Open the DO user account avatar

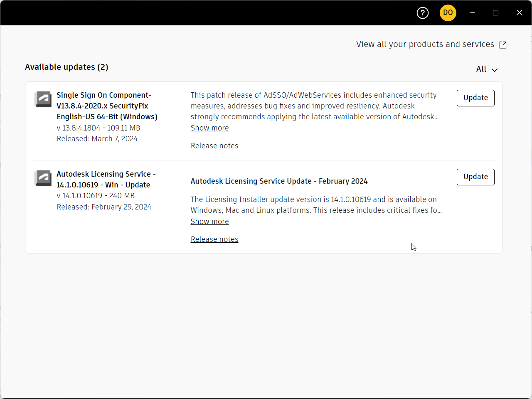(x=448, y=13)
